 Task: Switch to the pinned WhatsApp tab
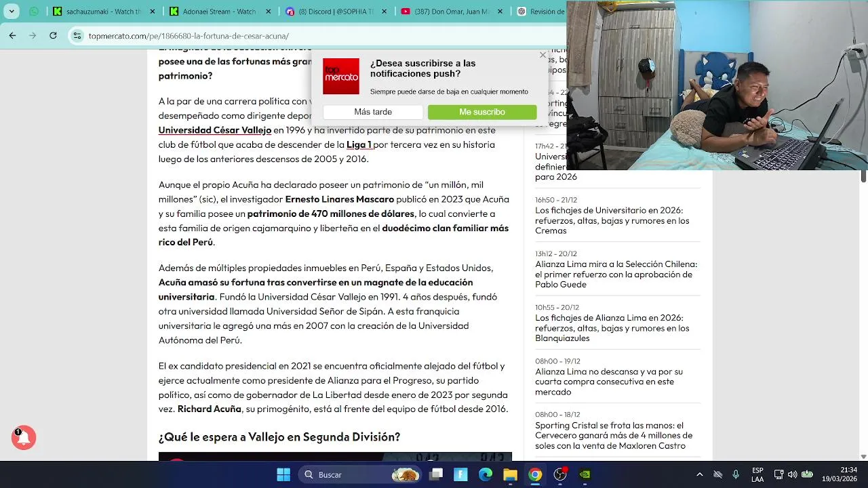point(34,12)
